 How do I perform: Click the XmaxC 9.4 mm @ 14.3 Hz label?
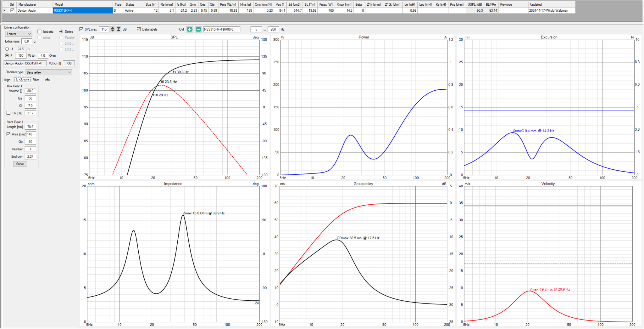(x=533, y=131)
